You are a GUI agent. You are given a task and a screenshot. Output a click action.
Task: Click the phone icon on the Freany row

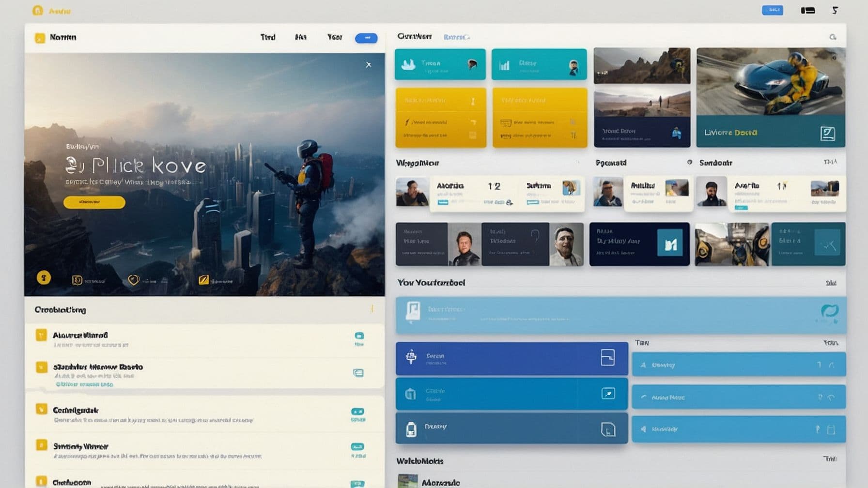[x=411, y=429]
